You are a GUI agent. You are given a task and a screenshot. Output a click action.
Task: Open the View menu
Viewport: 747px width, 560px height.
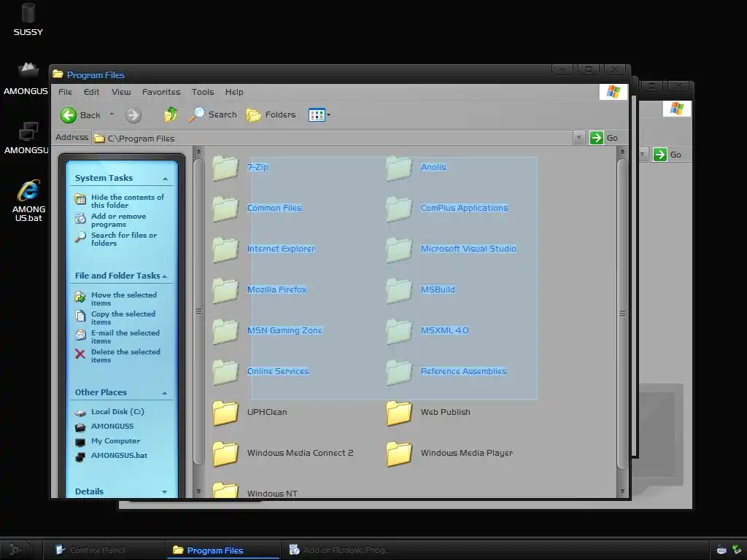point(121,92)
